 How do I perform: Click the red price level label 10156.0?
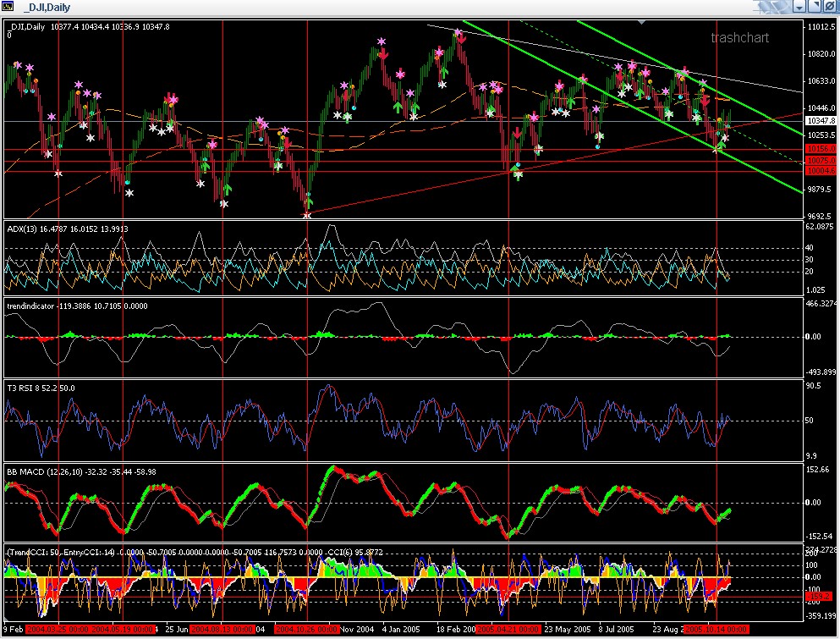point(821,149)
